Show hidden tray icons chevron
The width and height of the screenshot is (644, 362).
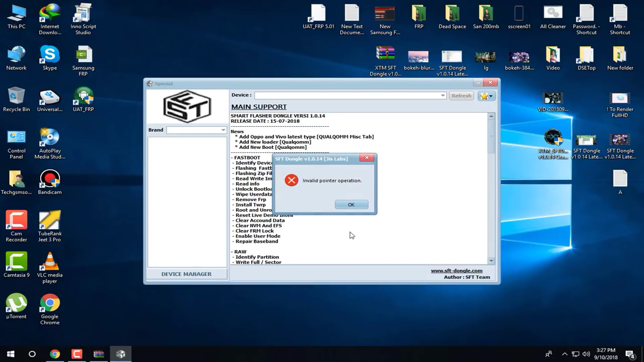565,354
